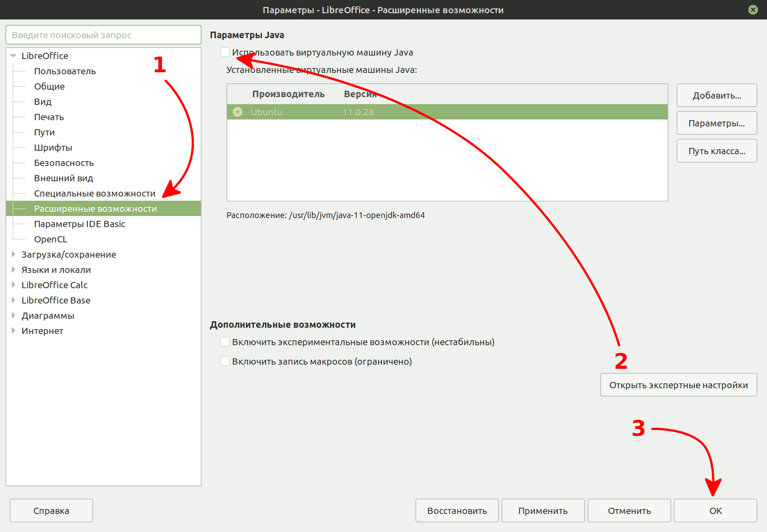
Task: Select 'Загрузка/сохранение' tree item
Action: click(69, 255)
